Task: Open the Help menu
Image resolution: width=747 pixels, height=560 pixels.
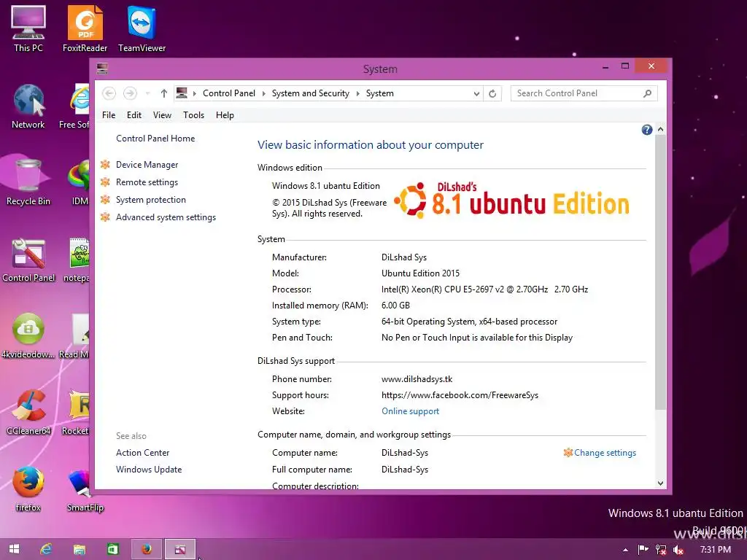Action: 225,115
